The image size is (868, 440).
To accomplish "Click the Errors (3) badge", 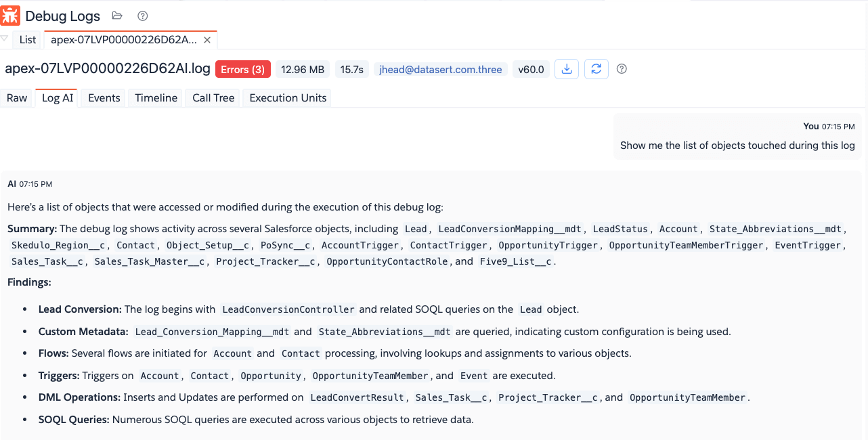I will (x=243, y=70).
